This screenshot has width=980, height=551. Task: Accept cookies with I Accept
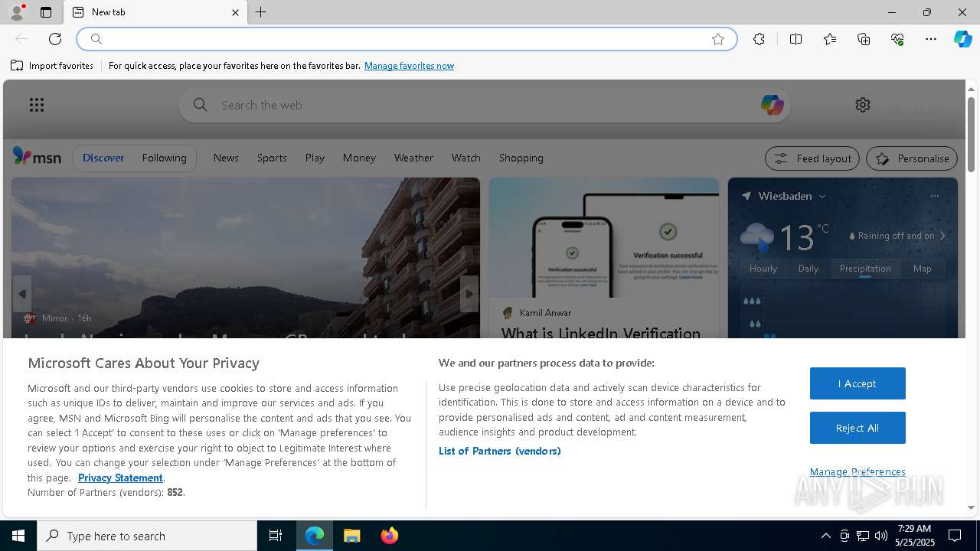tap(857, 383)
